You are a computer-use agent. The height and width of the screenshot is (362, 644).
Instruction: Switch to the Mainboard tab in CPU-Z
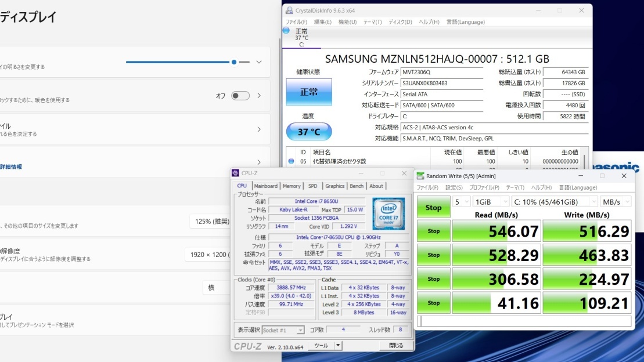point(266,186)
